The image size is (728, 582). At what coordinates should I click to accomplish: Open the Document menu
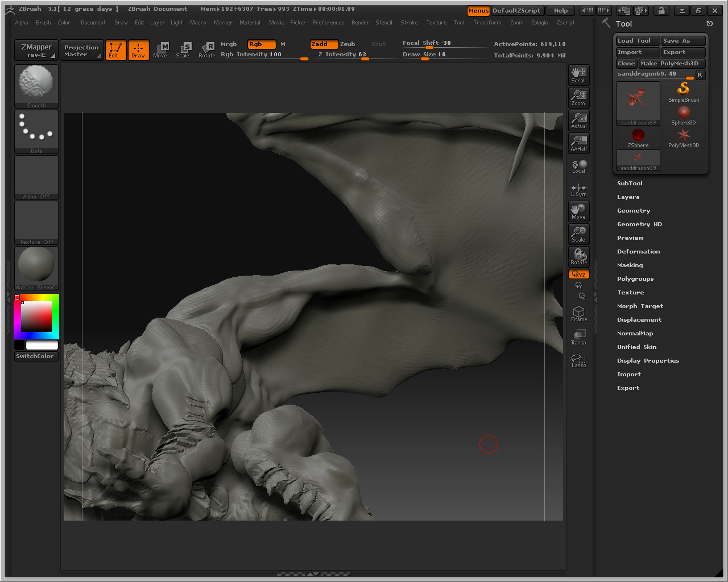93,23
